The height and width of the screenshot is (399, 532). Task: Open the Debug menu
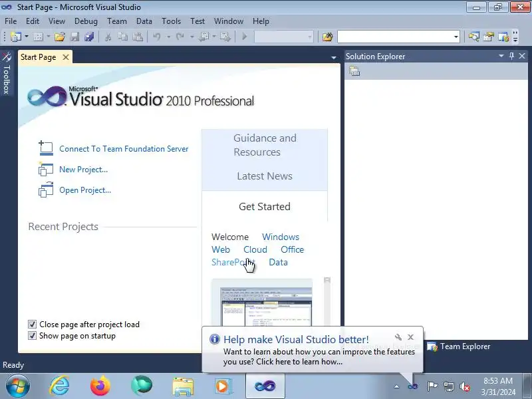click(x=86, y=21)
